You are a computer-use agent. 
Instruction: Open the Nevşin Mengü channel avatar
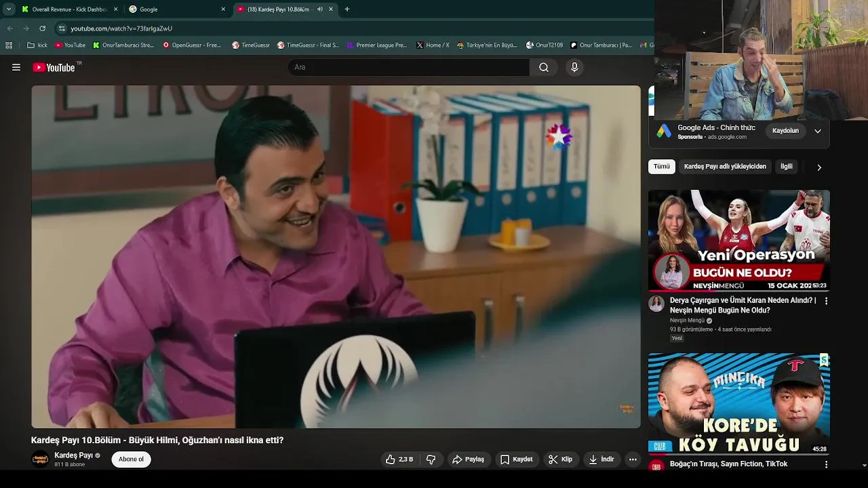(x=656, y=304)
